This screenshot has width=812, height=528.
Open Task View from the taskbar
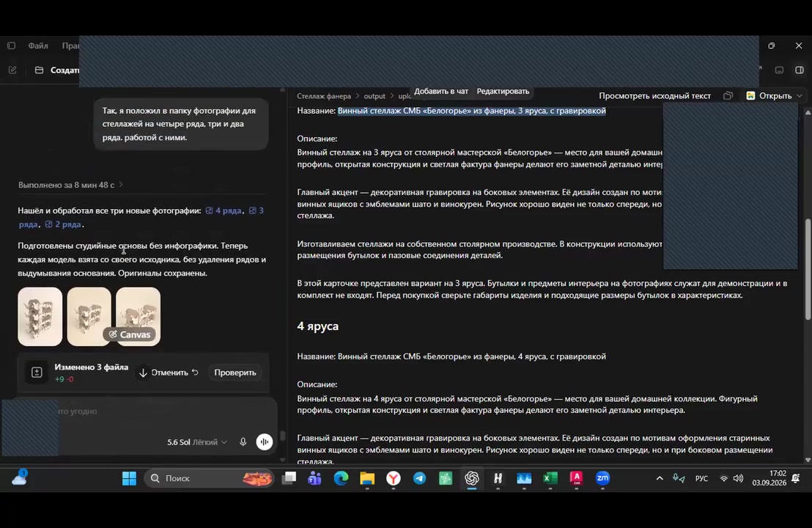pyautogui.click(x=289, y=478)
